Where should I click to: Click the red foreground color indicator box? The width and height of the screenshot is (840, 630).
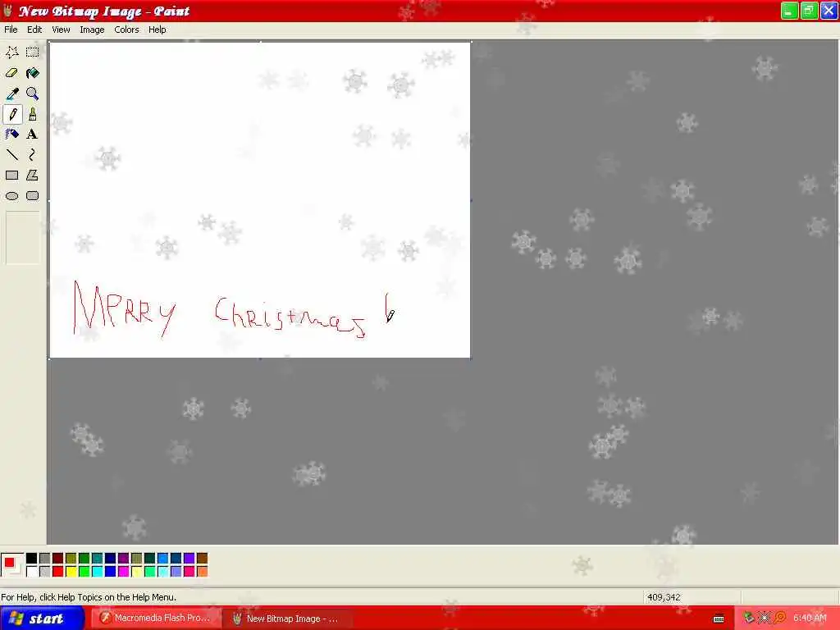point(9,562)
